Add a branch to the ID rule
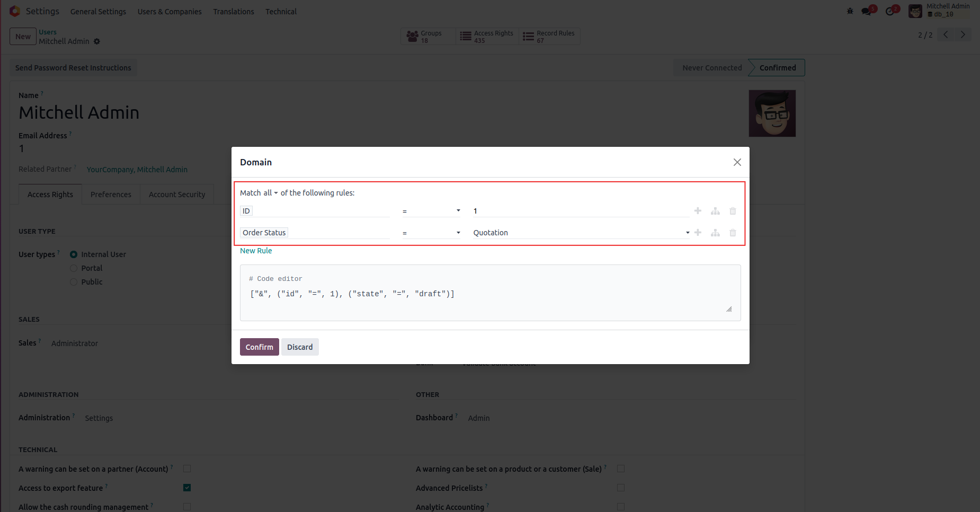 pos(715,211)
